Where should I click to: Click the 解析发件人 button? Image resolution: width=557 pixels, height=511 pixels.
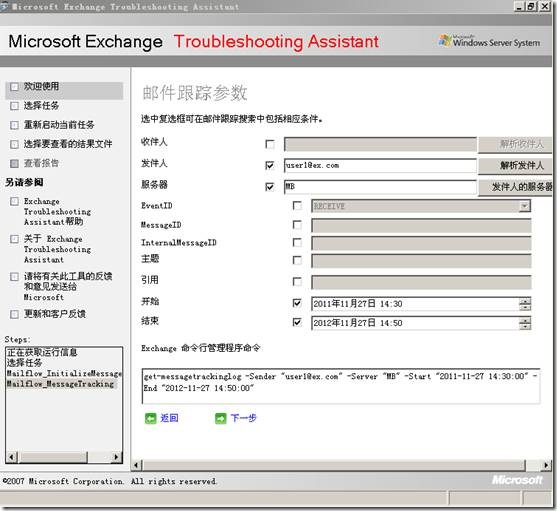[x=515, y=165]
